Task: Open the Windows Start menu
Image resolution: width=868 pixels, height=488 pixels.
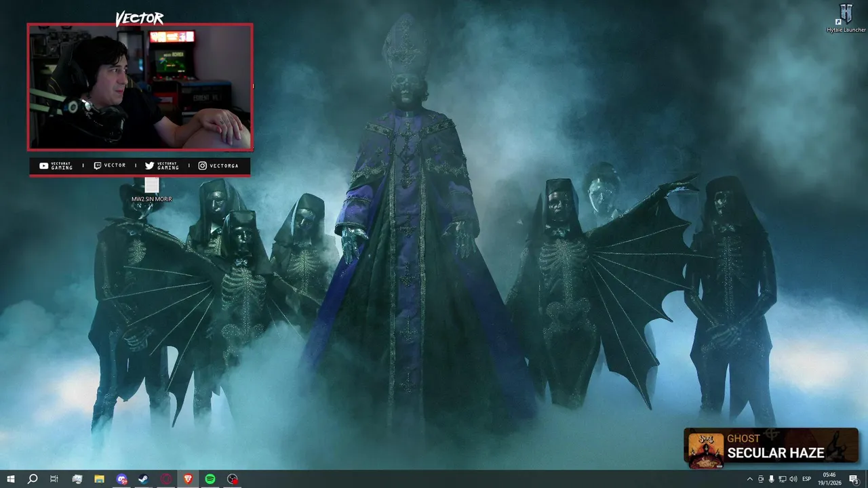Action: pyautogui.click(x=10, y=479)
